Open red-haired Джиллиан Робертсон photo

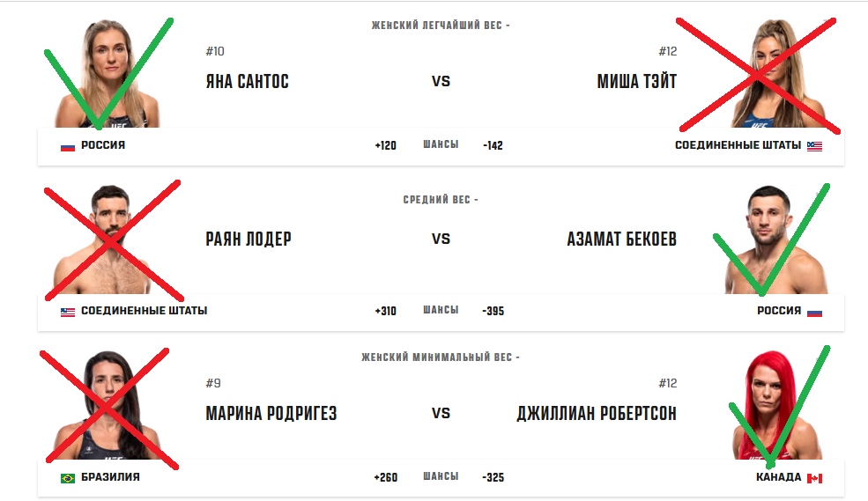pos(775,405)
